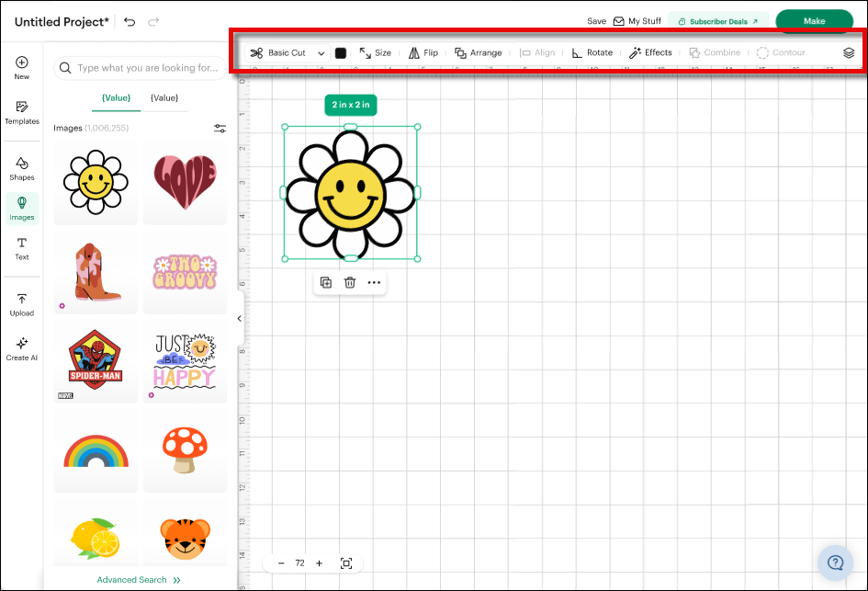Screen dimensions: 868x591
Task: Select the Flip tool in the toolbar
Action: tap(423, 52)
